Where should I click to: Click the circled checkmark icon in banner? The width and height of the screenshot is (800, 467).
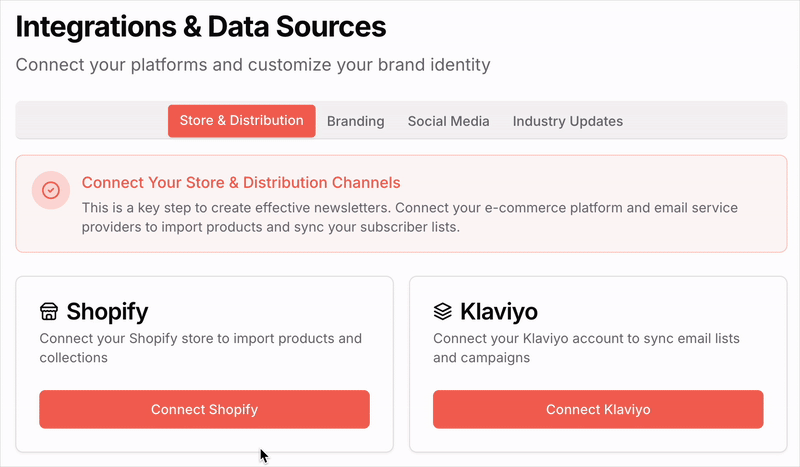(51, 190)
